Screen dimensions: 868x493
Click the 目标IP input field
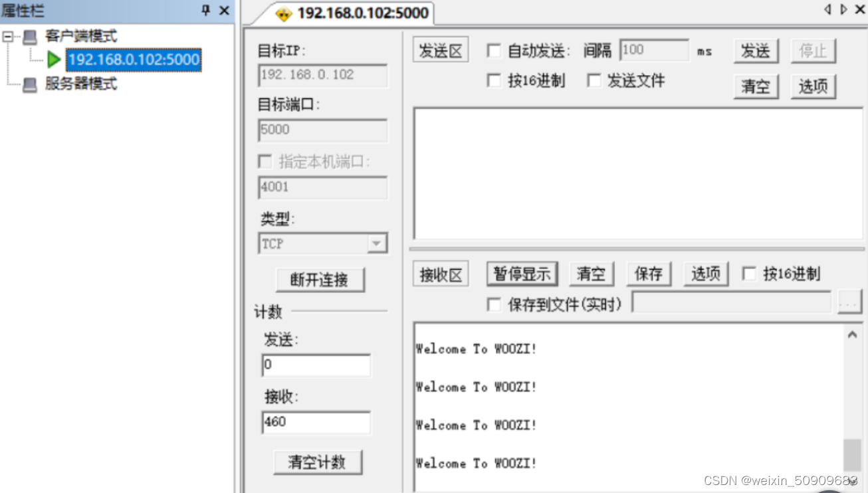coord(323,75)
